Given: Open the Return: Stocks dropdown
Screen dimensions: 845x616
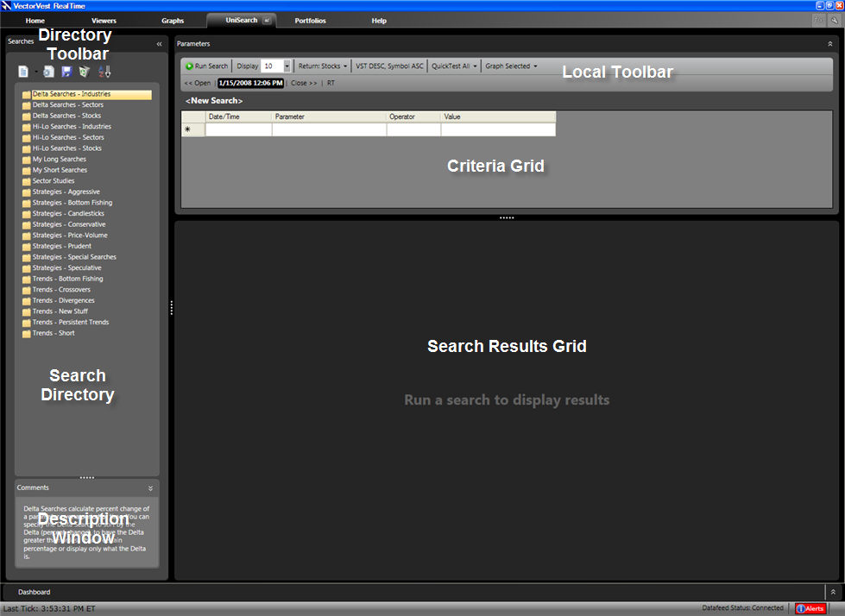Looking at the screenshot, I should click(323, 66).
